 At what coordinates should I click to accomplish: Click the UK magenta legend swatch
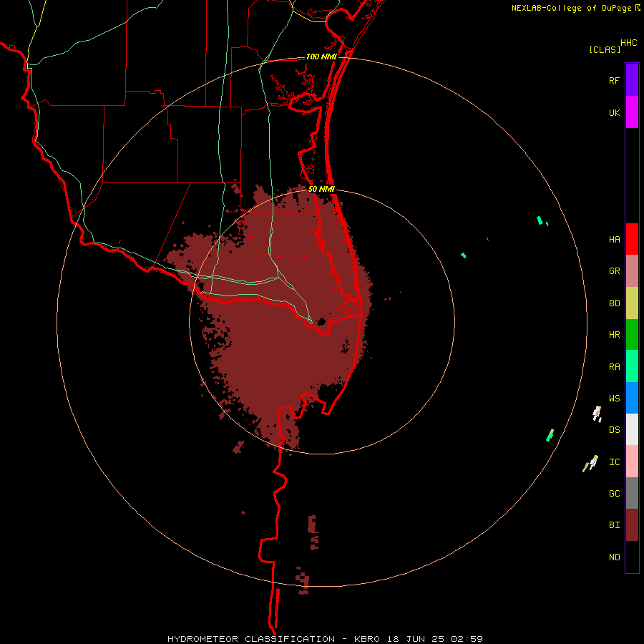(x=632, y=112)
